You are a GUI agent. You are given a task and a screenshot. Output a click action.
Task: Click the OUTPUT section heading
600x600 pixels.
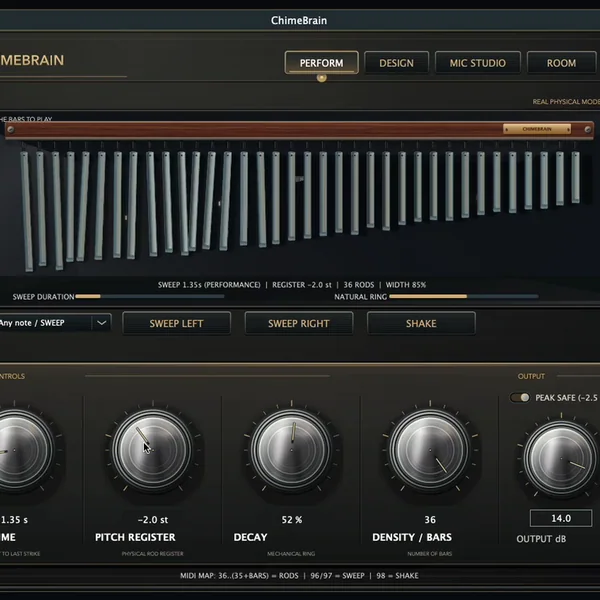(531, 376)
